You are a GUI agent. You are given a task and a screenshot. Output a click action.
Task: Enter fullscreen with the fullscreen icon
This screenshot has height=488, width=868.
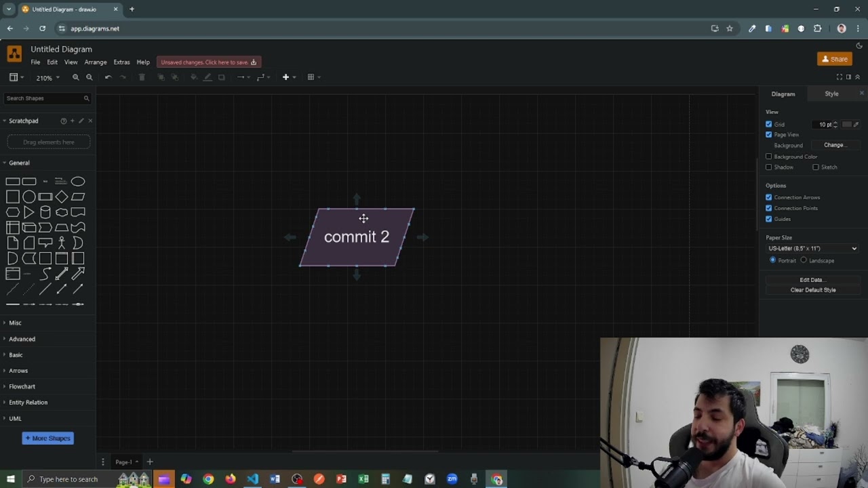click(x=840, y=77)
